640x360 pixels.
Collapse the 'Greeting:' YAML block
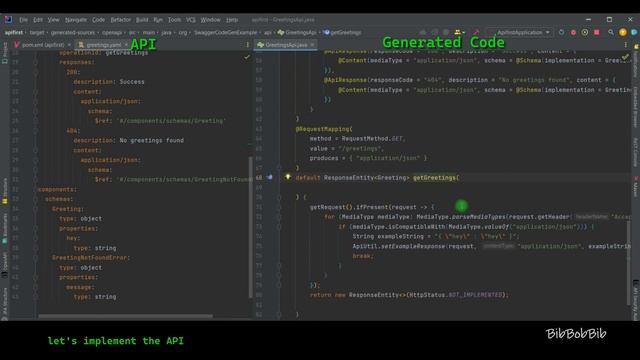pyautogui.click(x=36, y=209)
